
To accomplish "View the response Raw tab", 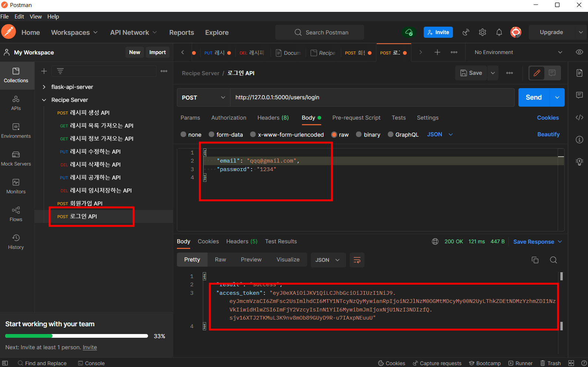I will tap(221, 260).
